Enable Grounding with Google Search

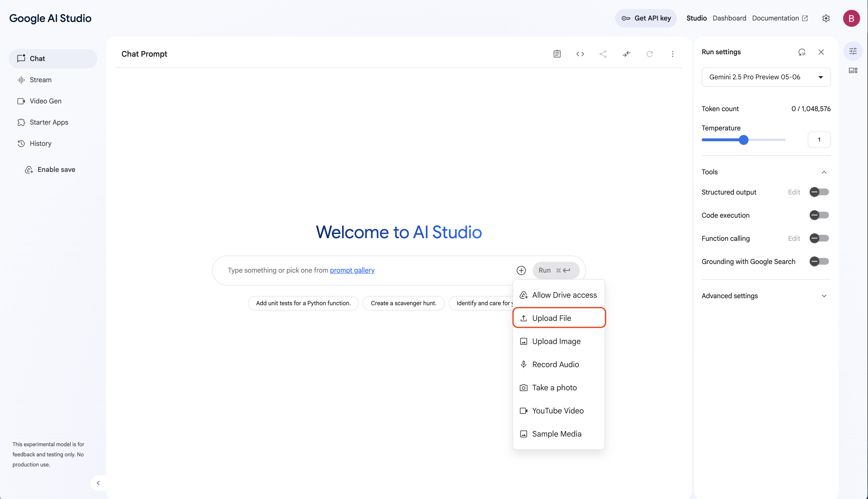(x=819, y=262)
